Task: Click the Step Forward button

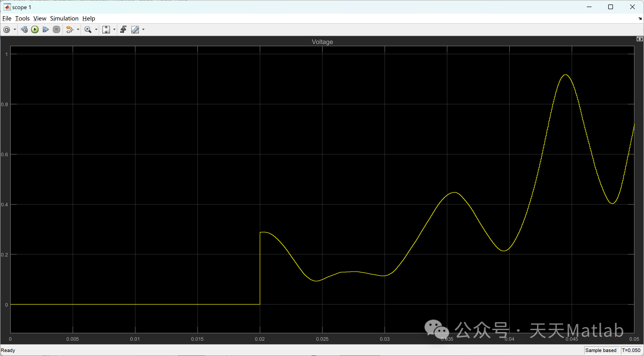Action: (x=45, y=30)
